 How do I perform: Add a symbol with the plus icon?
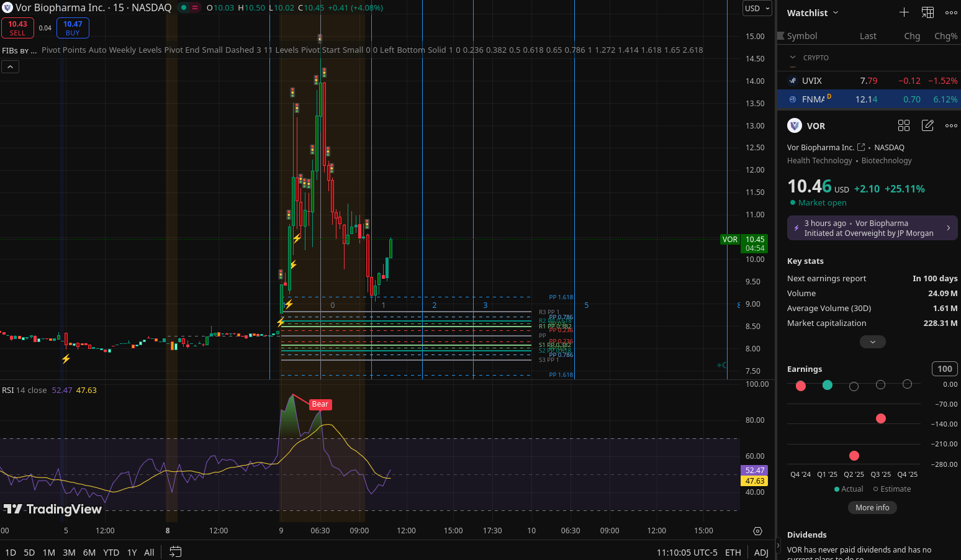[x=904, y=12]
